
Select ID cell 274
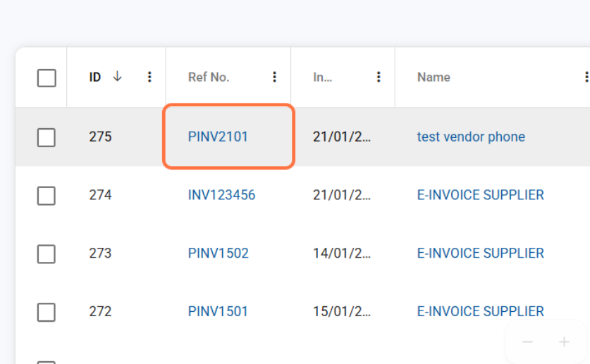(x=100, y=195)
